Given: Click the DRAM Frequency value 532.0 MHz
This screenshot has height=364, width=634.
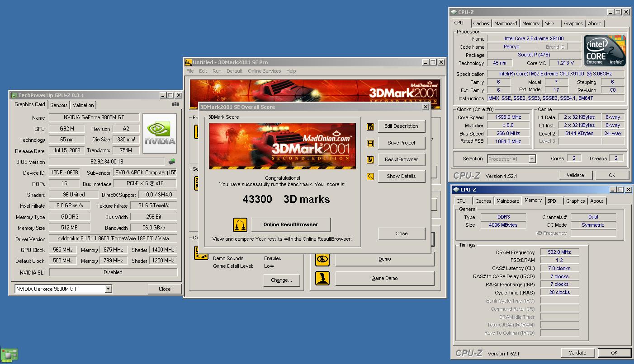Looking at the screenshot, I should tap(559, 252).
